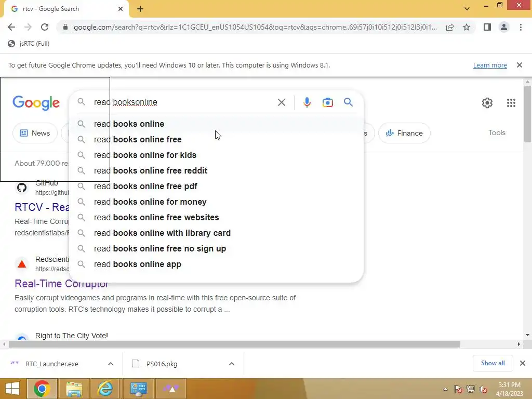The width and height of the screenshot is (532, 399).
Task: Open taskbar clock and date
Action: (509, 389)
